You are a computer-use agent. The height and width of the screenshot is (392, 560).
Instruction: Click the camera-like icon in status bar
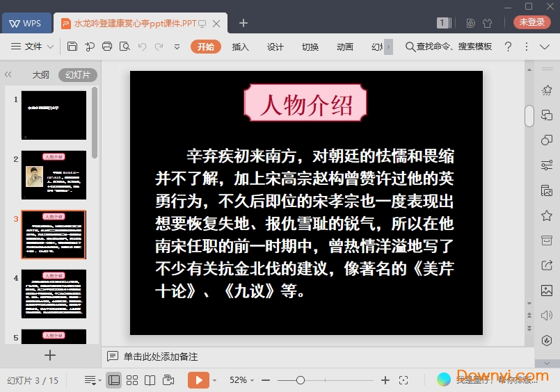pyautogui.click(x=168, y=380)
